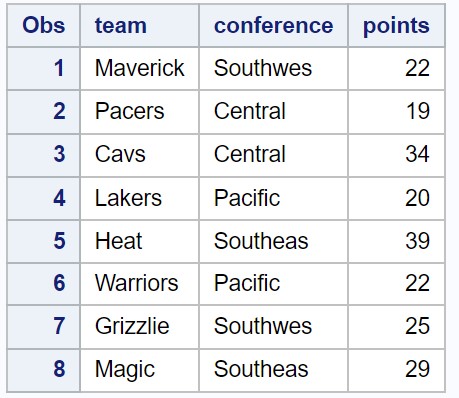This screenshot has width=459, height=398.
Task: Click the Maverick team cell
Action: click(139, 68)
